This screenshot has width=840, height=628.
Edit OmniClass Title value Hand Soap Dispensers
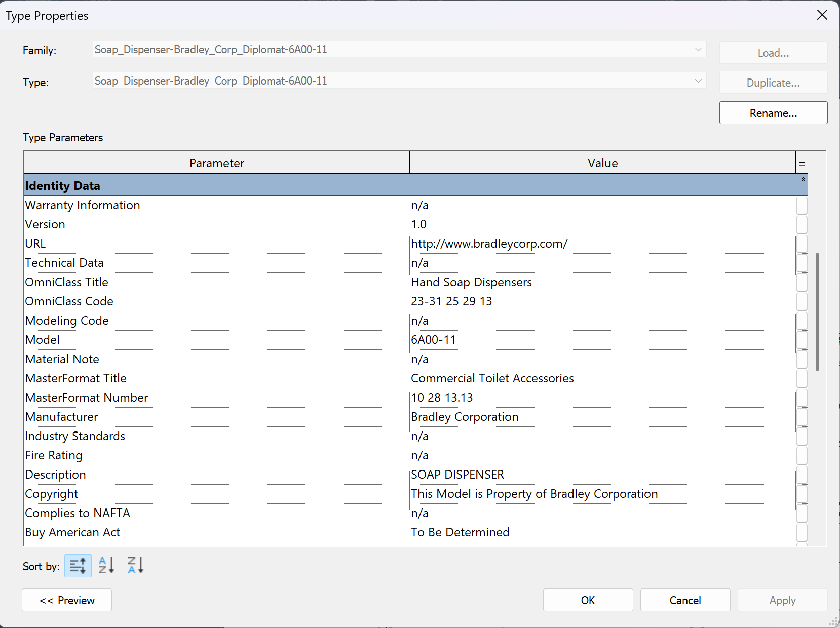[x=602, y=282]
